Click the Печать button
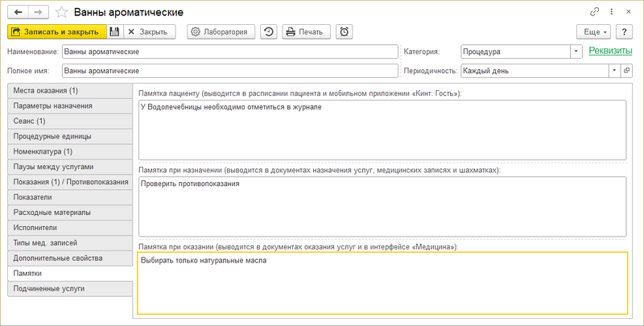Viewport: 644px width, 326px height. pos(307,31)
